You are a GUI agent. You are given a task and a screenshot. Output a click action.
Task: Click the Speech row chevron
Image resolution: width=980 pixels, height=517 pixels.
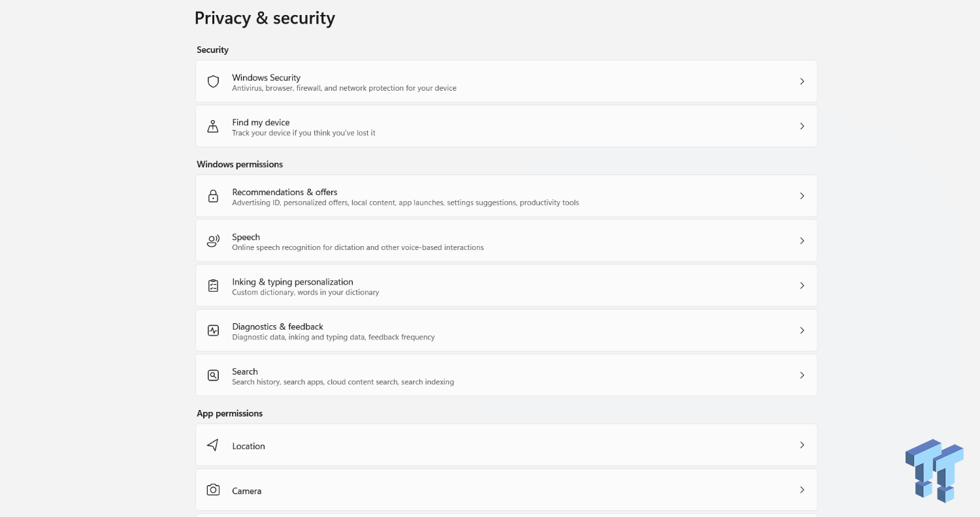pyautogui.click(x=802, y=241)
